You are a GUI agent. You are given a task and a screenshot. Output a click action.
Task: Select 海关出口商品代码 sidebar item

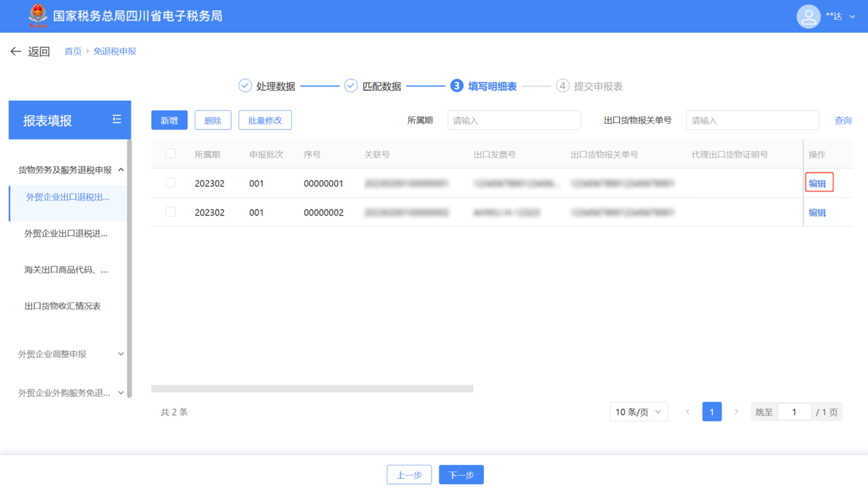pos(66,270)
